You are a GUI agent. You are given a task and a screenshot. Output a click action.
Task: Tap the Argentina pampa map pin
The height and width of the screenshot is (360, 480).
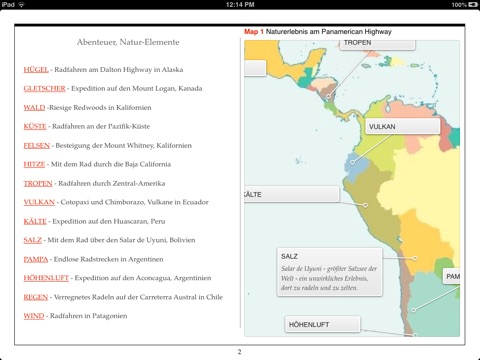(x=413, y=310)
